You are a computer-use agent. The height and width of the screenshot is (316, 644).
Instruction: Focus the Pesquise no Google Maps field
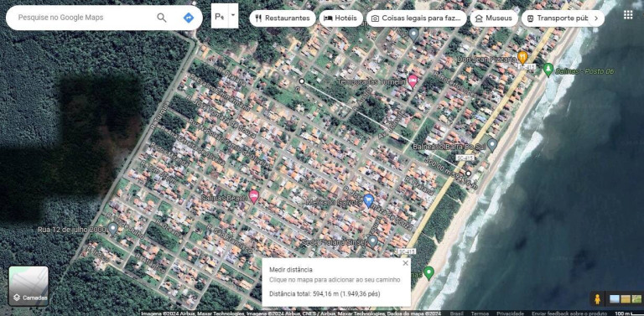tap(84, 18)
